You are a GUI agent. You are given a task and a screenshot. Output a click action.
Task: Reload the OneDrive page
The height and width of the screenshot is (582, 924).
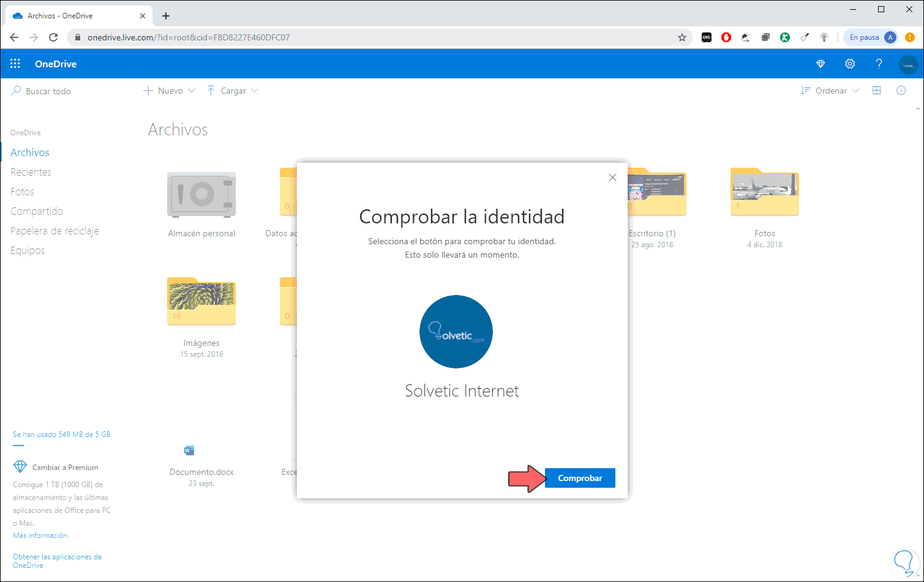tap(53, 37)
